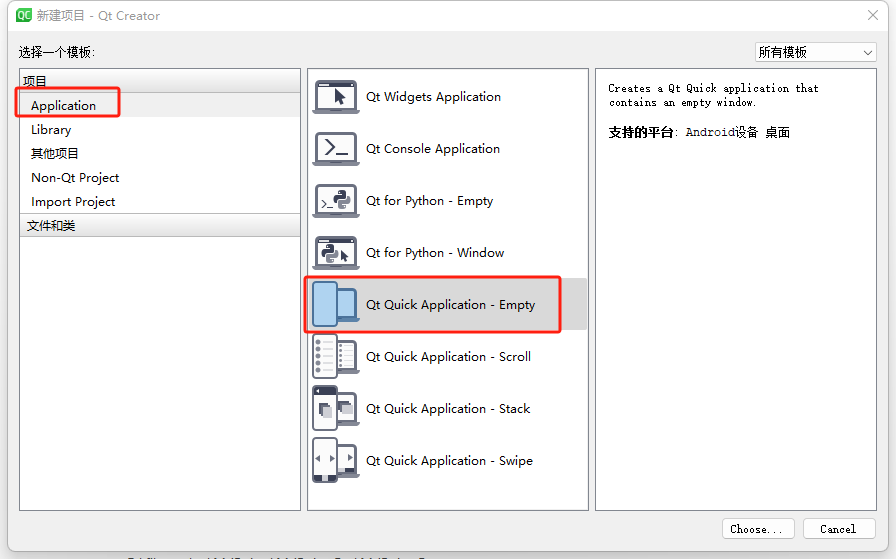896x559 pixels.
Task: Click the Qt for Python - Window icon
Action: pos(336,253)
